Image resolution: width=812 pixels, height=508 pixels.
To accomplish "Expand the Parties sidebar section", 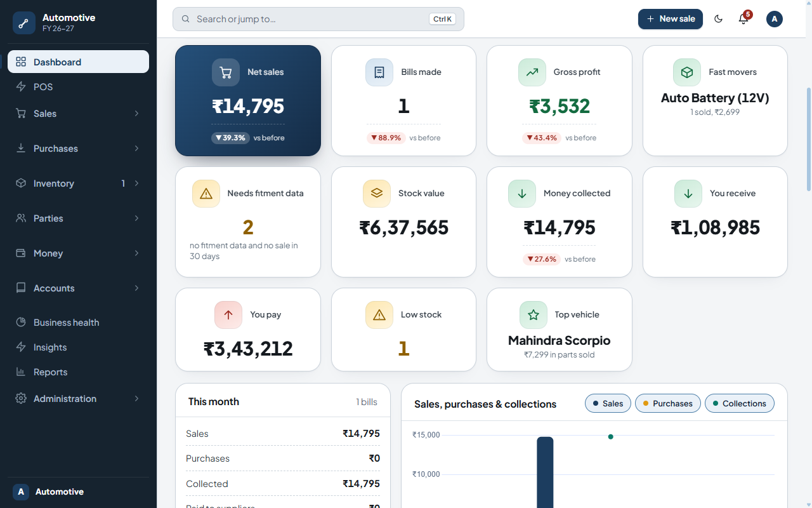I will tap(78, 218).
